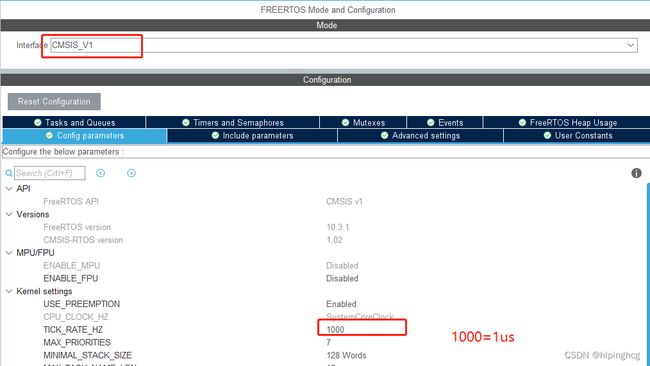Screen dimensions: 650x366
Task: Open the Interface CMSIS_V1 dropdown
Action: (344, 45)
